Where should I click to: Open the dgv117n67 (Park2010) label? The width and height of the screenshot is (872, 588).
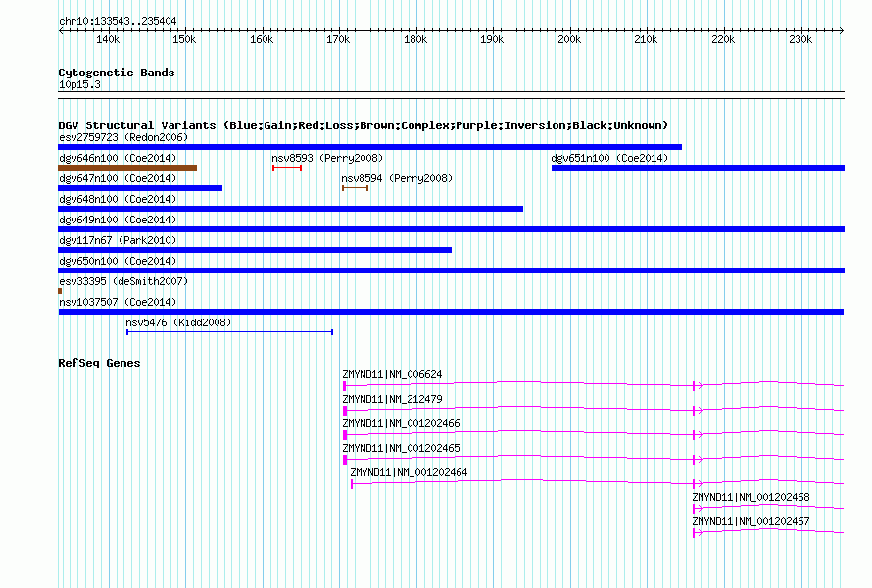pyautogui.click(x=118, y=240)
